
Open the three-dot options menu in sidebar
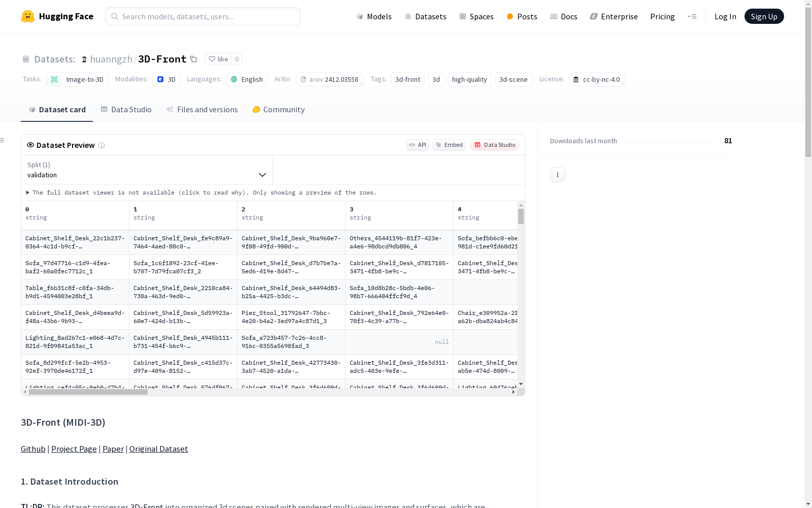pyautogui.click(x=558, y=175)
